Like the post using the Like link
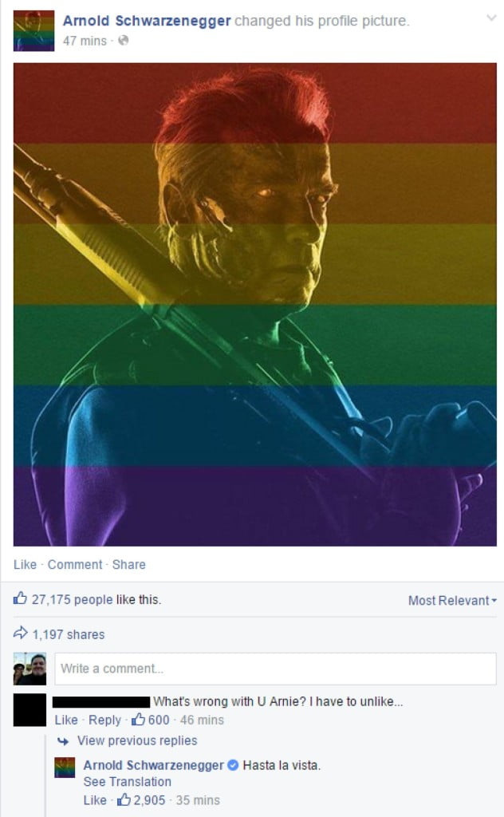 pyautogui.click(x=25, y=564)
